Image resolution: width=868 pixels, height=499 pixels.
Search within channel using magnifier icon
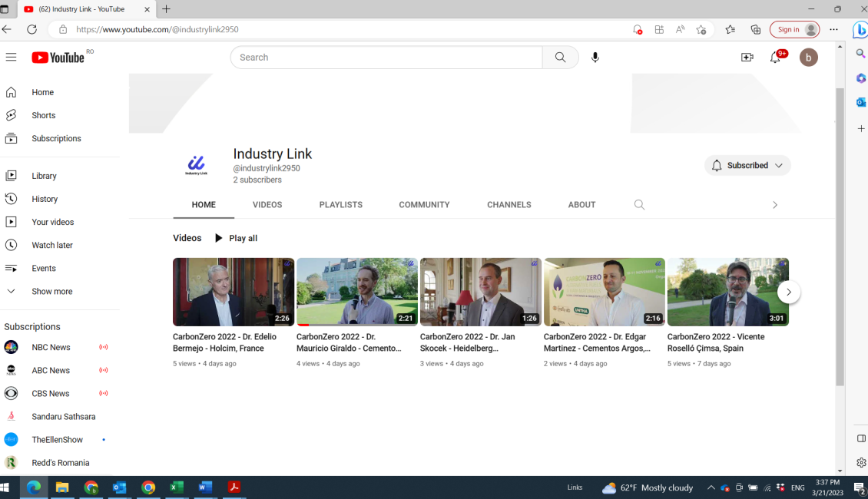[639, 205]
